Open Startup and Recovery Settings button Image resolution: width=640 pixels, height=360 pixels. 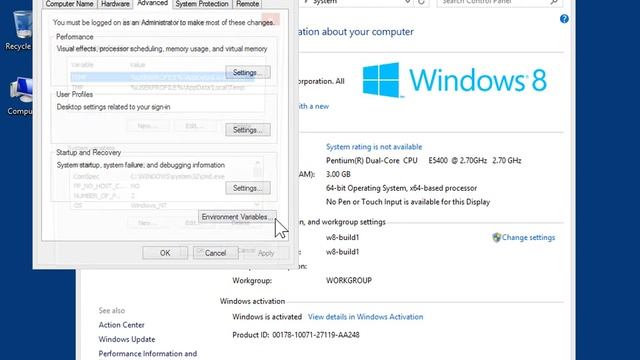tap(248, 188)
